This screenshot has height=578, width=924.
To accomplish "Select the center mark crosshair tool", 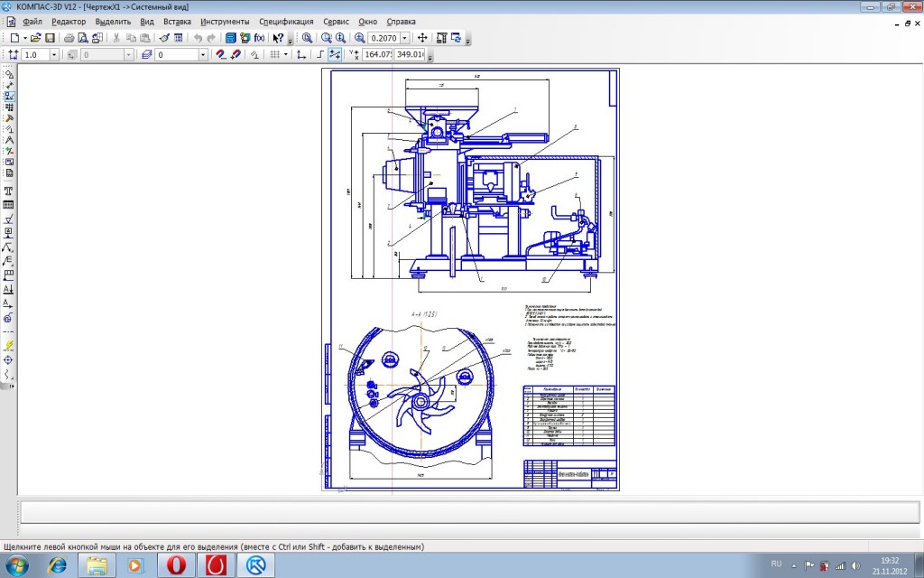I will (x=9, y=359).
